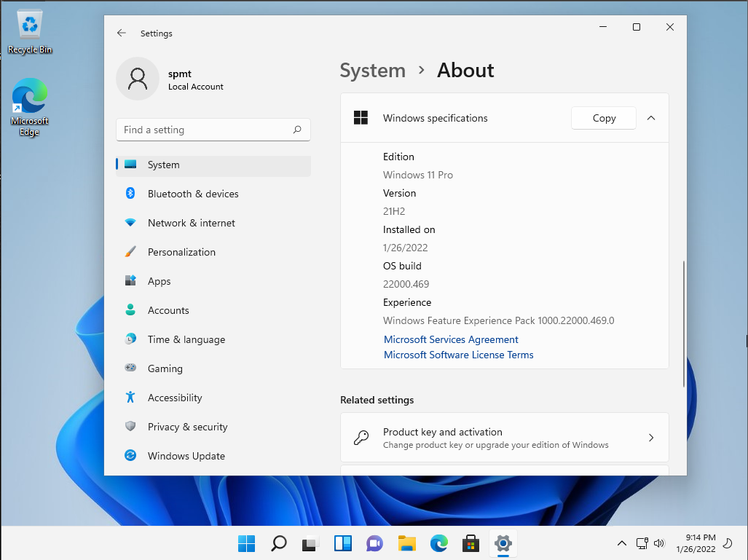Viewport: 748px width, 560px height.
Task: Open the Product key and activation chevron
Action: [651, 438]
